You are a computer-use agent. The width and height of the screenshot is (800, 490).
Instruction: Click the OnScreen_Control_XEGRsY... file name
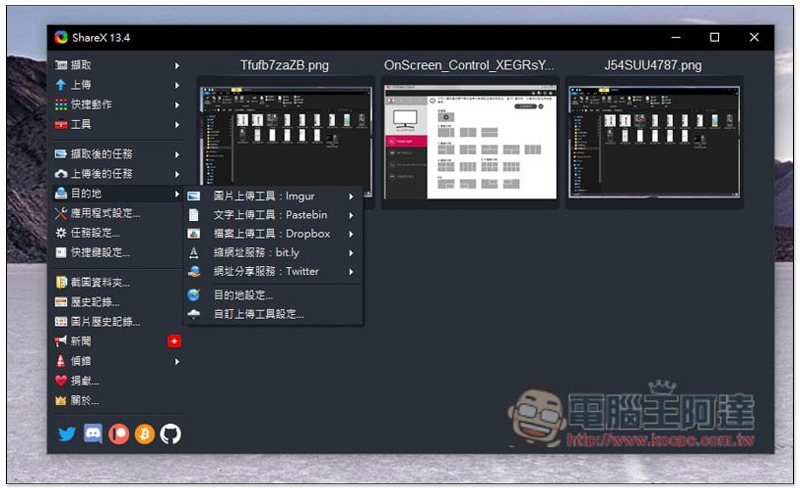point(468,65)
